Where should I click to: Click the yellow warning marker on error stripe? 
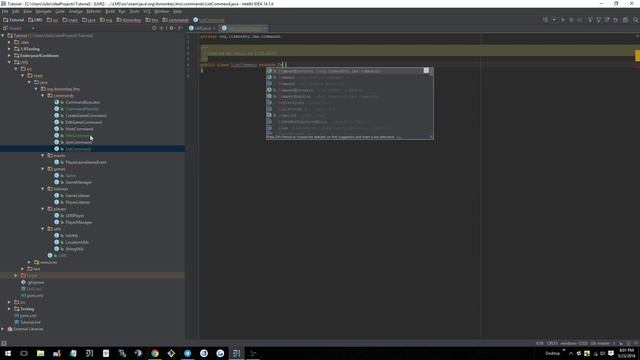click(638, 56)
